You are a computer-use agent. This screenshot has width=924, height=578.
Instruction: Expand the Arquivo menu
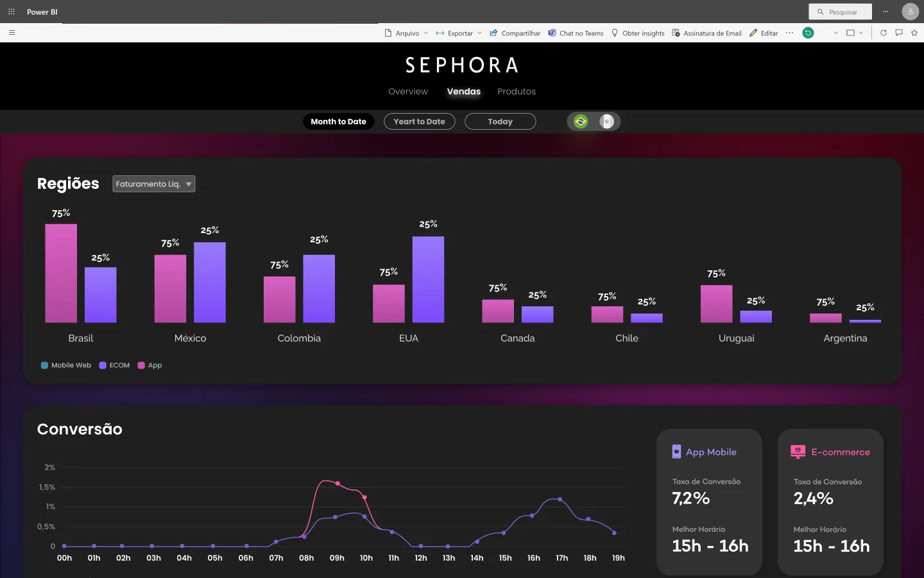pos(406,33)
